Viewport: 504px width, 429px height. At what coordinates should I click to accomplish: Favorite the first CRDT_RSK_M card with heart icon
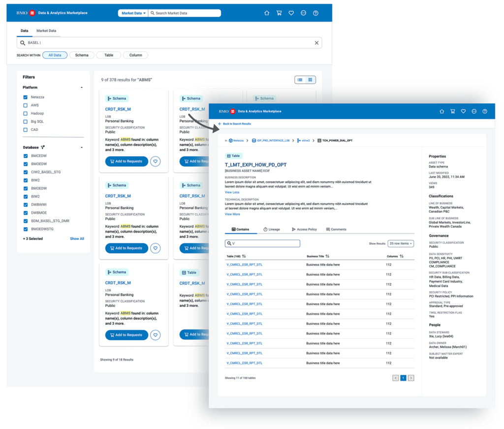[155, 161]
